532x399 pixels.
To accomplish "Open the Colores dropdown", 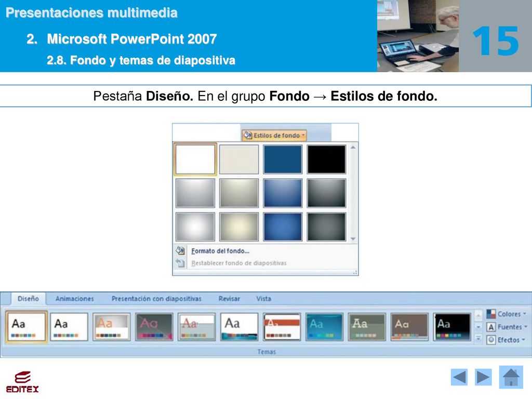I will pos(507,314).
